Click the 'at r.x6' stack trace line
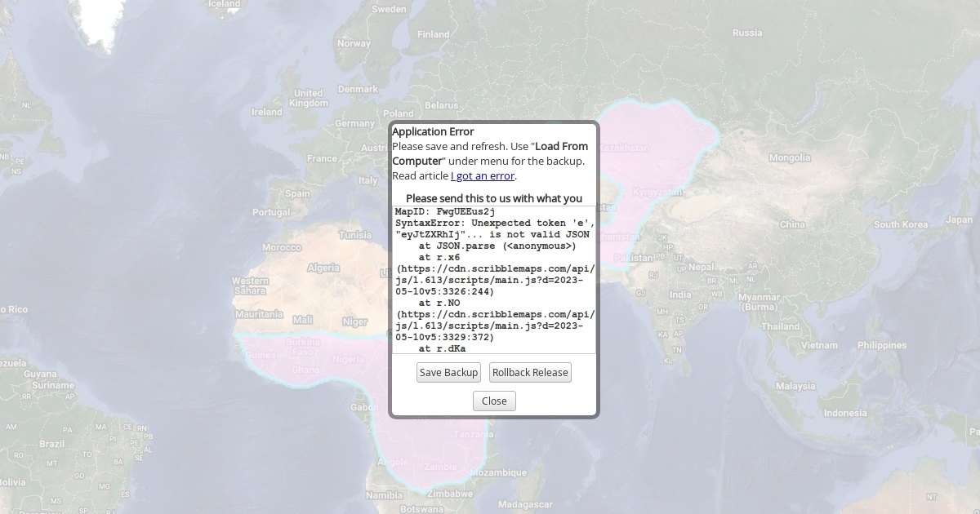 click(439, 257)
